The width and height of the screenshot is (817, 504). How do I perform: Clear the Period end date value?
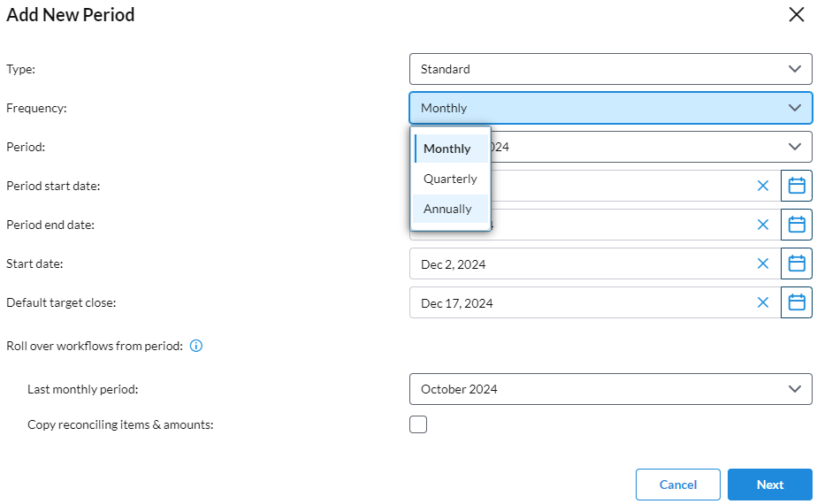[x=763, y=225]
